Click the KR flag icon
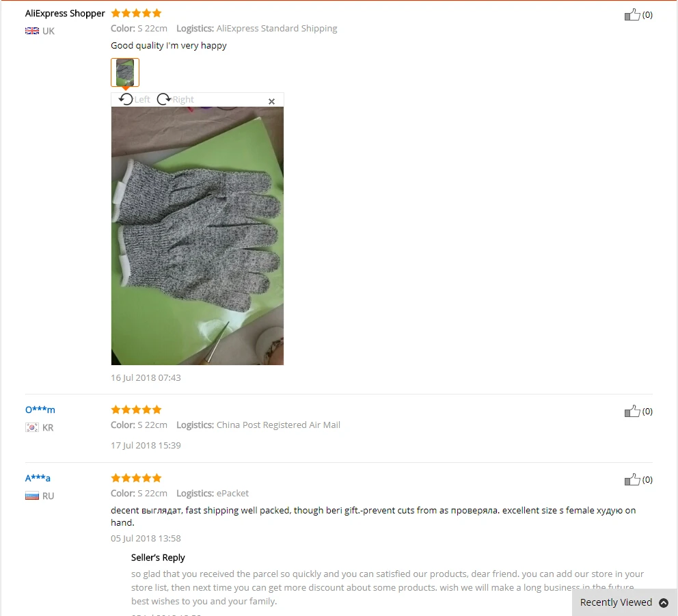The height and width of the screenshot is (616, 678). [x=32, y=427]
